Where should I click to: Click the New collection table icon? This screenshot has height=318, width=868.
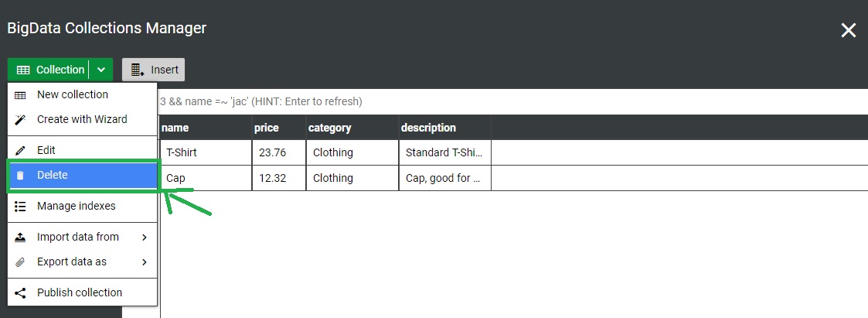click(x=21, y=94)
